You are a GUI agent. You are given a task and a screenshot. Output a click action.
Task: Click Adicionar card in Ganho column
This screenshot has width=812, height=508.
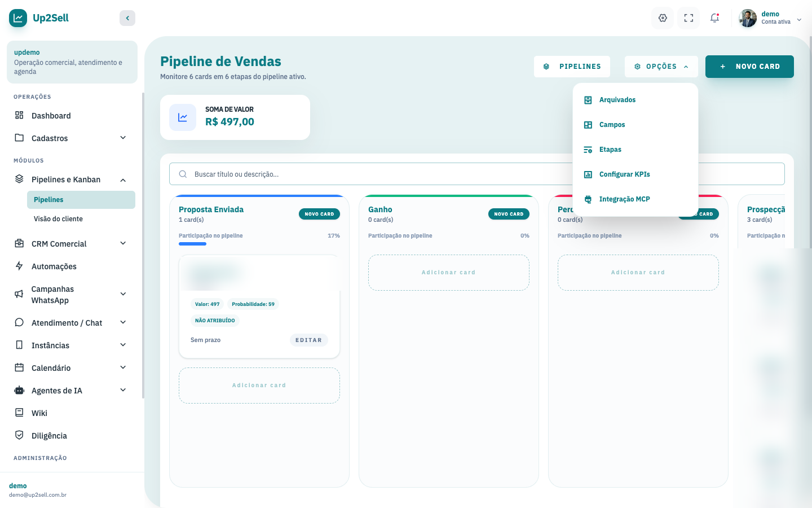click(x=449, y=273)
